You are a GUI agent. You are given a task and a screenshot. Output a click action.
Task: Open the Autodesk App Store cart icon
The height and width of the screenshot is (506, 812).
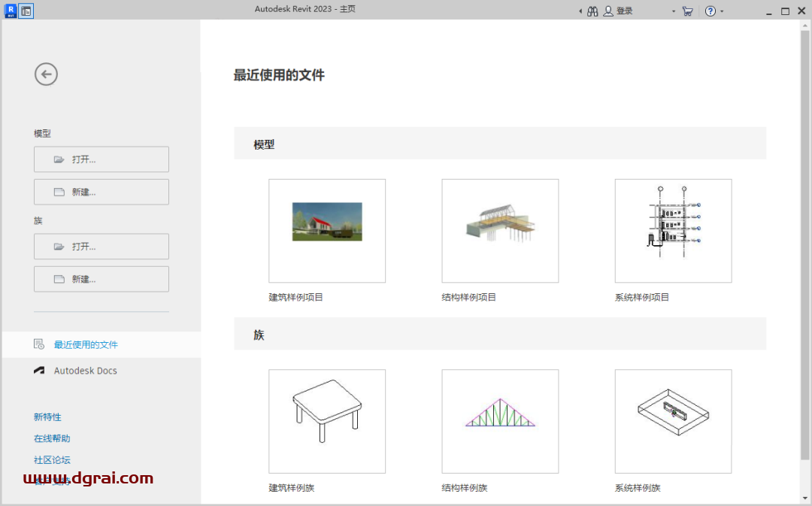tap(688, 11)
